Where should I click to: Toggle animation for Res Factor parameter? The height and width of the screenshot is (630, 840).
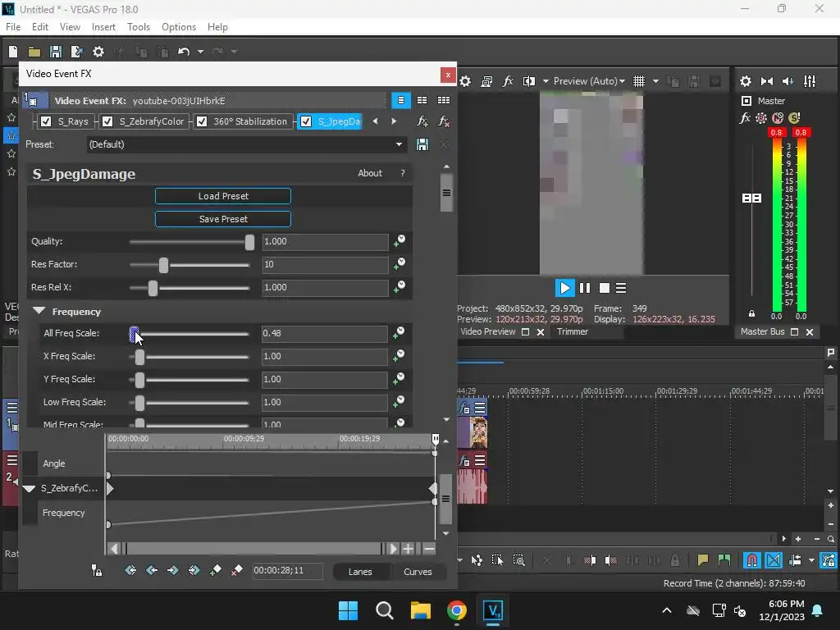399,264
